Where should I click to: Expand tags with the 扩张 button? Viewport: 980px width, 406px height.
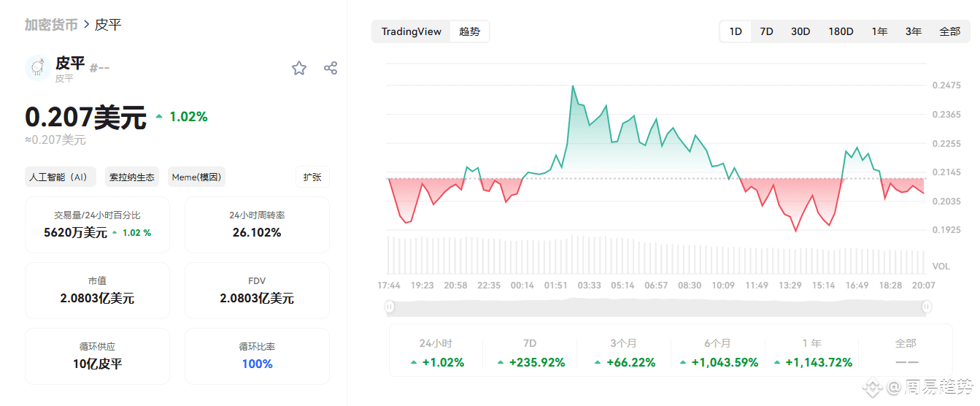(x=312, y=177)
